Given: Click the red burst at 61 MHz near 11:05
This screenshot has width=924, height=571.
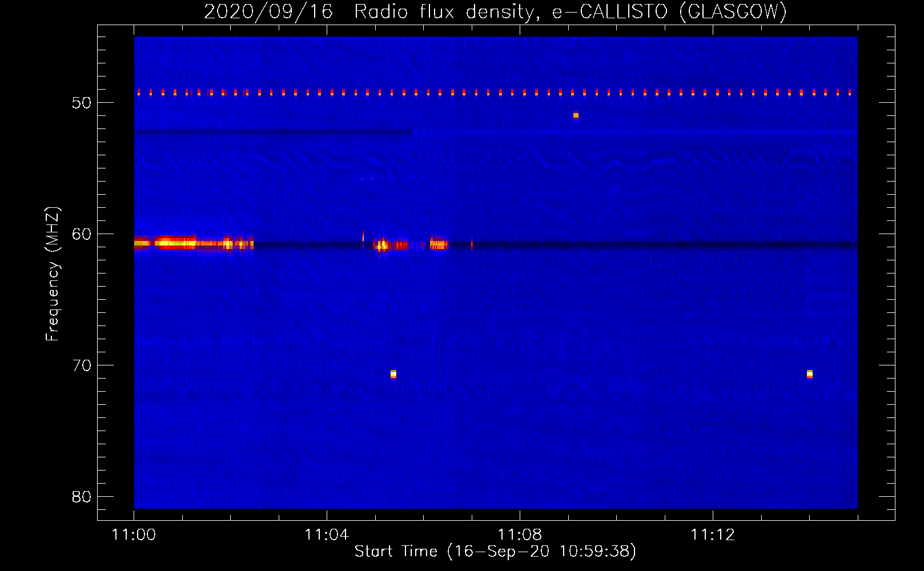Looking at the screenshot, I should pos(390,245).
